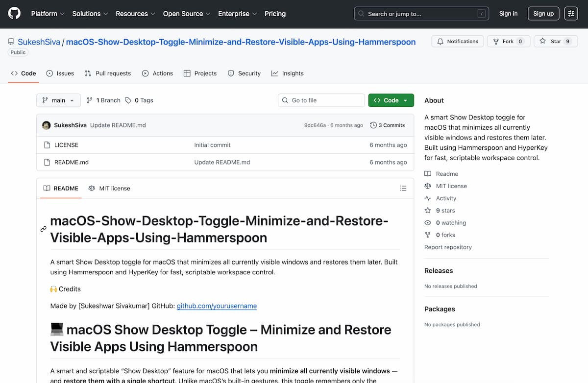Toggle the README view in the file panel

(x=60, y=188)
